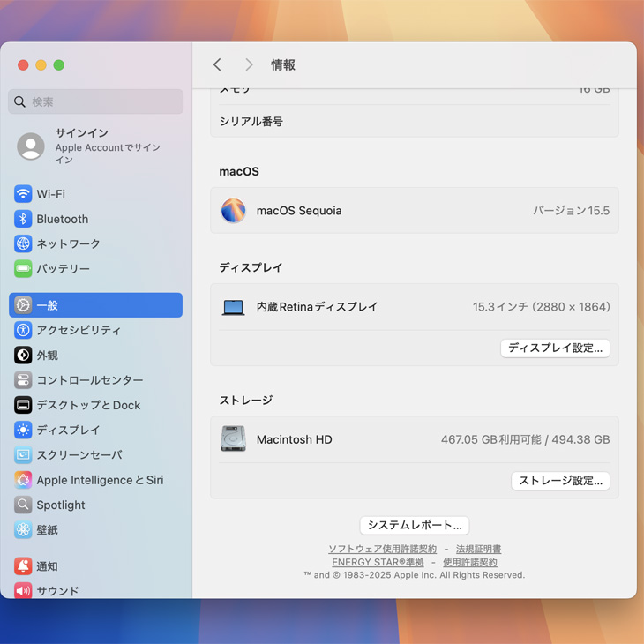Select ネットワーク in the sidebar
The image size is (644, 644).
coord(95,243)
